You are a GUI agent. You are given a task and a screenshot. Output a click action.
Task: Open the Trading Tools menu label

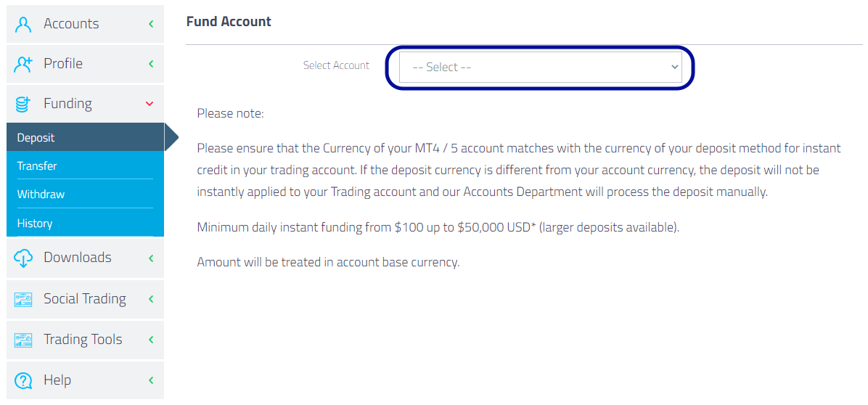point(83,339)
